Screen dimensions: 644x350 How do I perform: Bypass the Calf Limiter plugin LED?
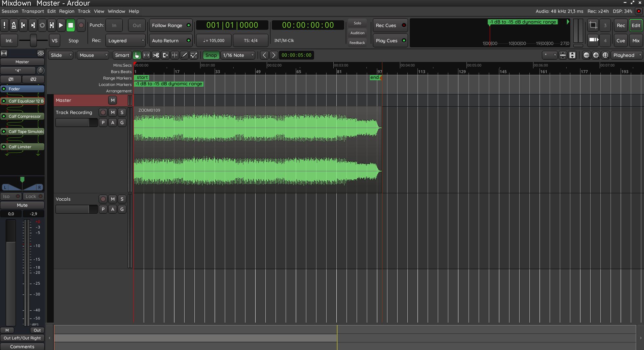[4, 147]
